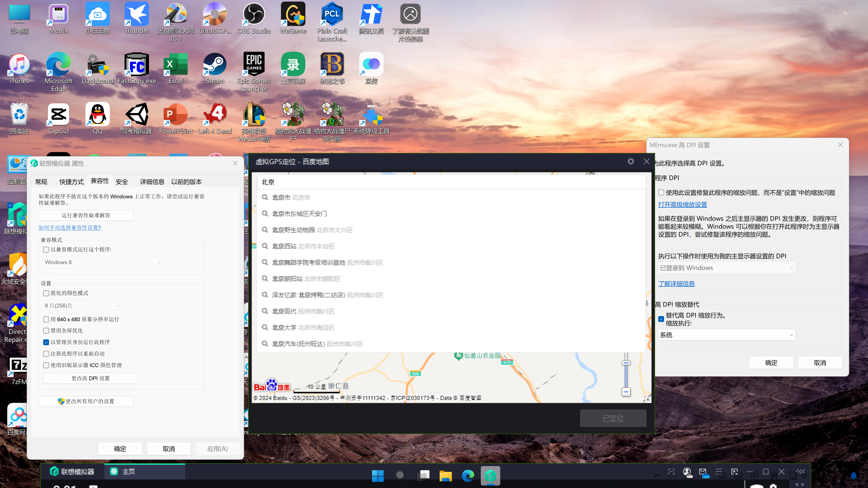
Task: Open the 详细信息 tab
Action: (152, 181)
